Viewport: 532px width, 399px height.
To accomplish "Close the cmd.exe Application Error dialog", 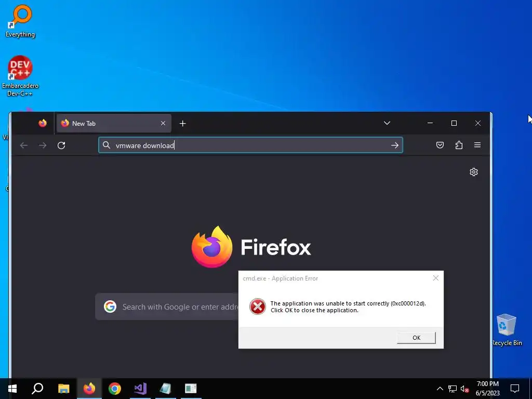I will point(436,278).
